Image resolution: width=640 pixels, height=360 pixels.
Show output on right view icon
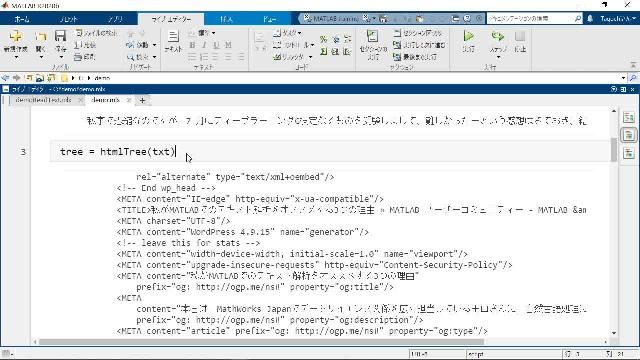coord(629,117)
